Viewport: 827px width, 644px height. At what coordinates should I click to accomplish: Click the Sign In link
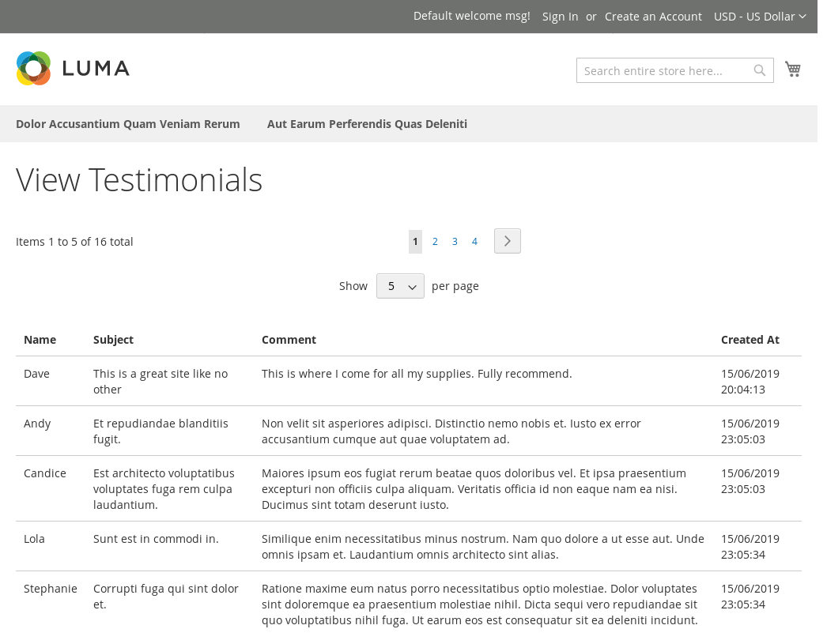click(560, 17)
